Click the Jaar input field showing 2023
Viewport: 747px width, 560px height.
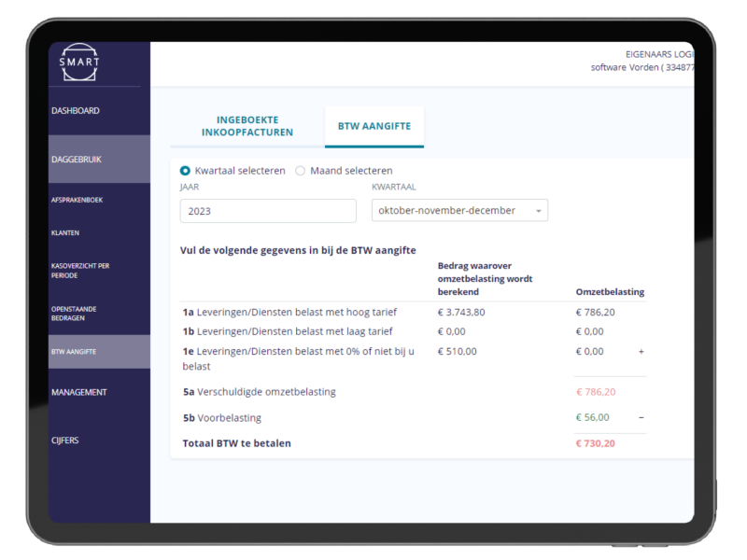pos(268,211)
